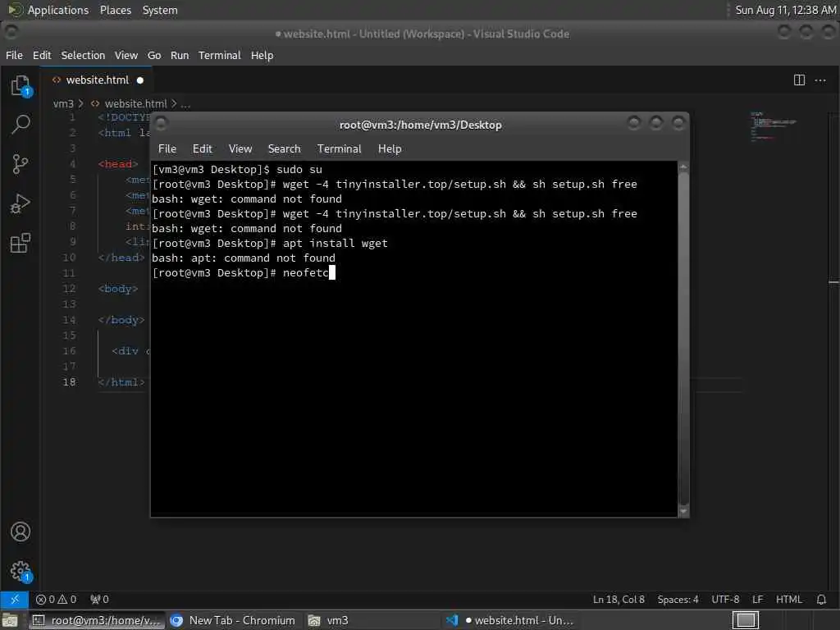The image size is (840, 630).
Task: Click the ports forwarded indicator
Action: [99, 599]
